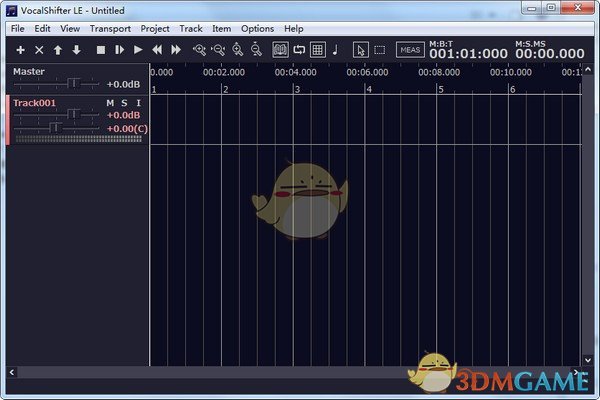
Task: Click Track001 +0.0dB volume value
Action: point(123,115)
